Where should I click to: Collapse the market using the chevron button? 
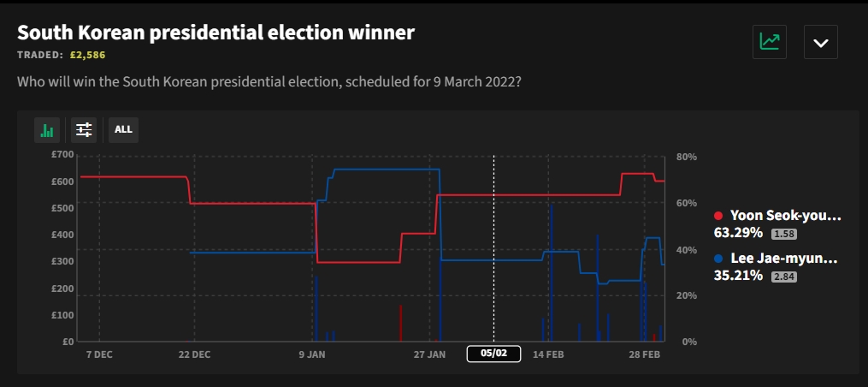[820, 42]
